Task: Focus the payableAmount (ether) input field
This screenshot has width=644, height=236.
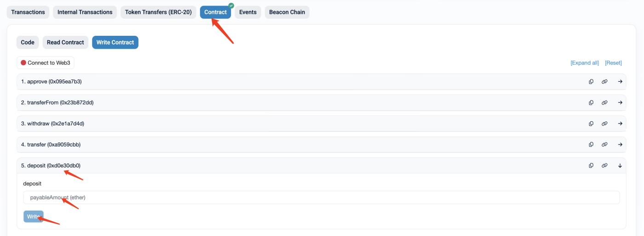Action: 321,197
